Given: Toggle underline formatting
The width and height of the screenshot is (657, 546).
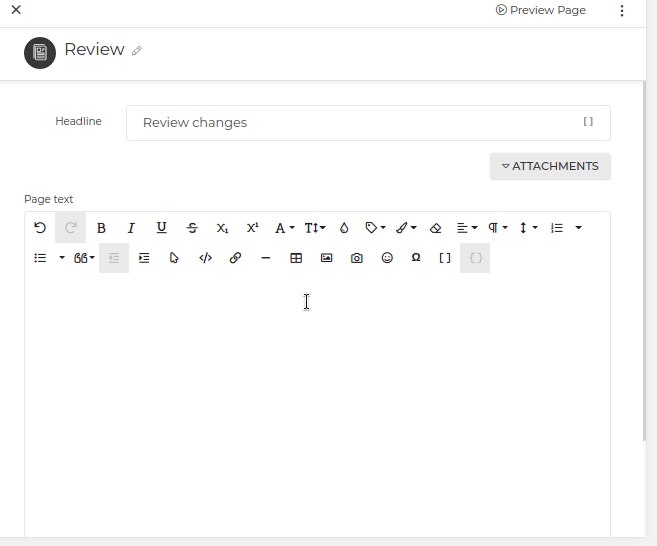Looking at the screenshot, I should (x=161, y=228).
